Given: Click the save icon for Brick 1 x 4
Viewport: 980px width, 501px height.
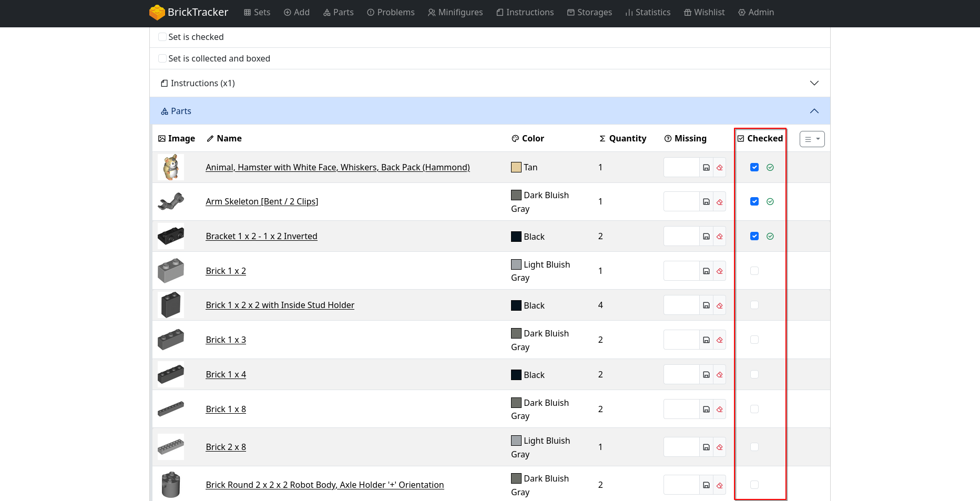Looking at the screenshot, I should [x=706, y=375].
